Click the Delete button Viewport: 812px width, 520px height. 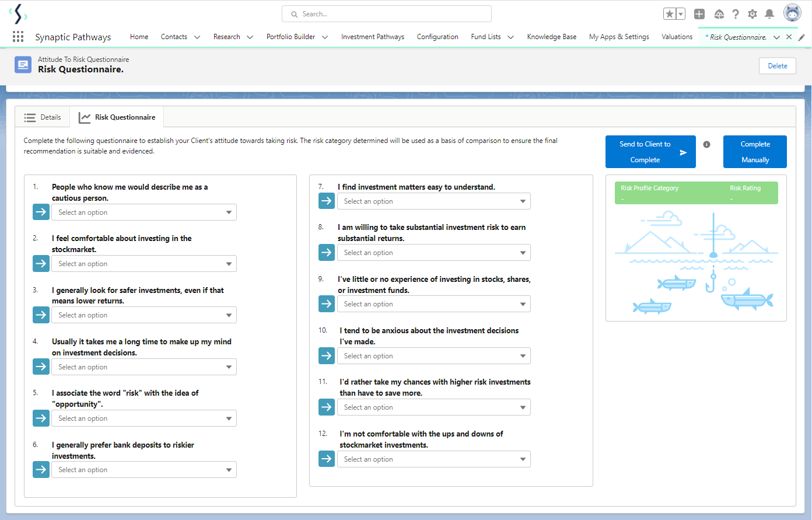(x=777, y=65)
